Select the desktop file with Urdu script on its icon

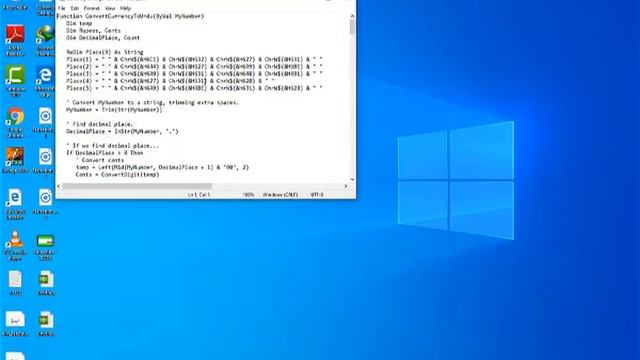click(15, 323)
